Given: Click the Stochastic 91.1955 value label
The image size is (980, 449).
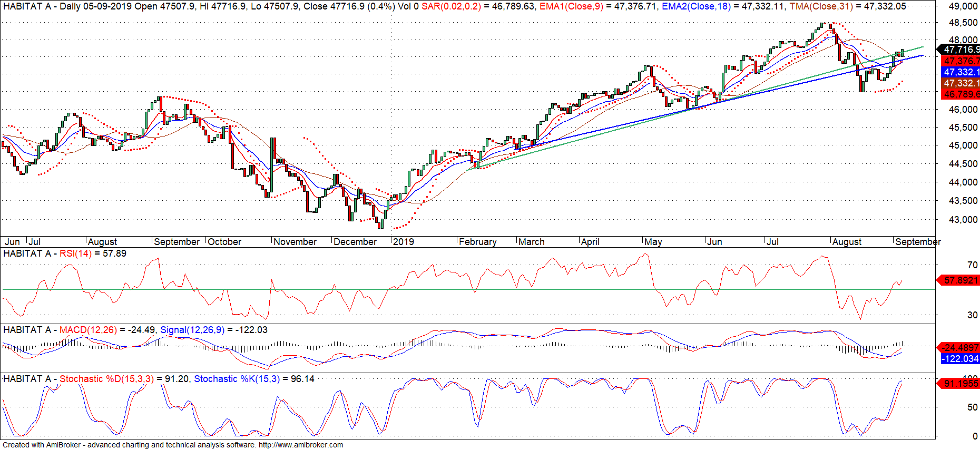Looking at the screenshot, I should click(x=958, y=384).
